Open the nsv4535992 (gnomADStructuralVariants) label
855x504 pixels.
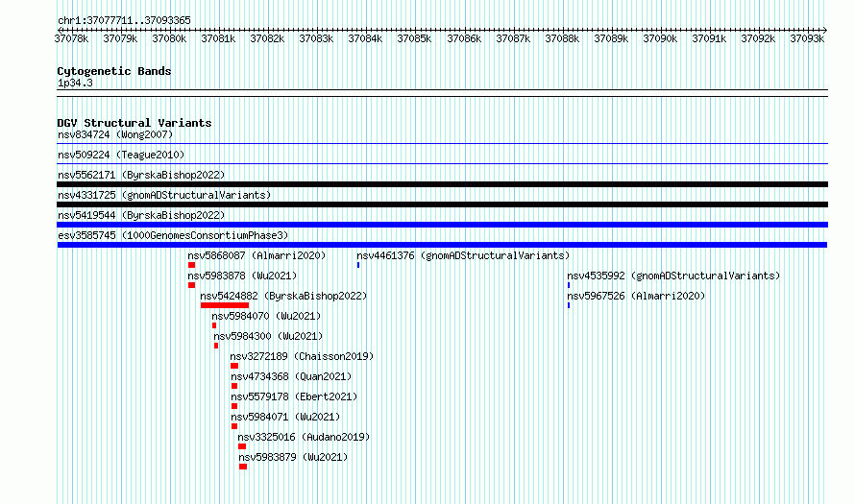click(x=673, y=276)
